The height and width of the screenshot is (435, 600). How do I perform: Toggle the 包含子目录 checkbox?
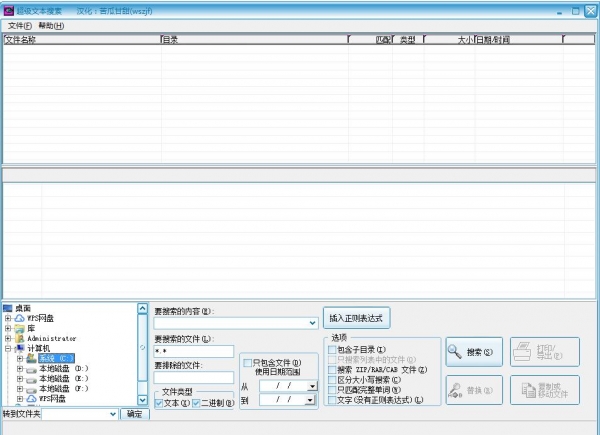tap(332, 350)
